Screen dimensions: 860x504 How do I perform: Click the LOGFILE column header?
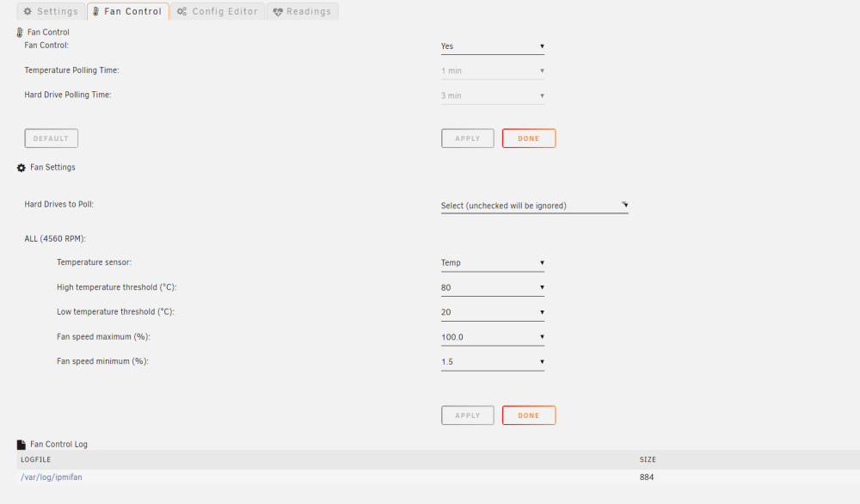point(35,459)
